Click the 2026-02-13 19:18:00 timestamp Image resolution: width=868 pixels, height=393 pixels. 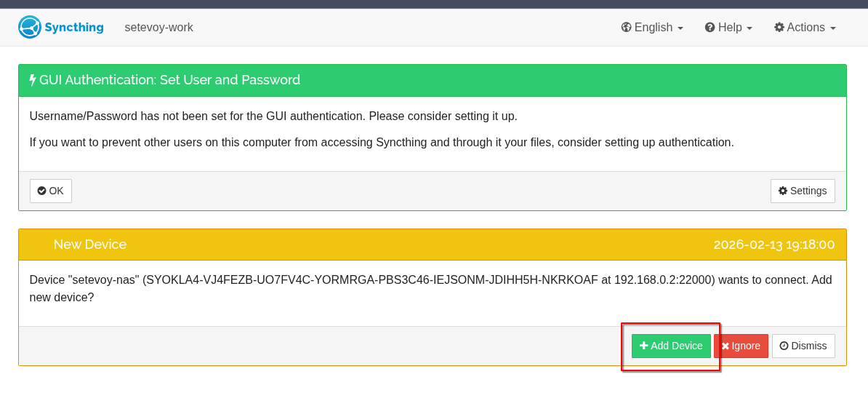coord(773,245)
